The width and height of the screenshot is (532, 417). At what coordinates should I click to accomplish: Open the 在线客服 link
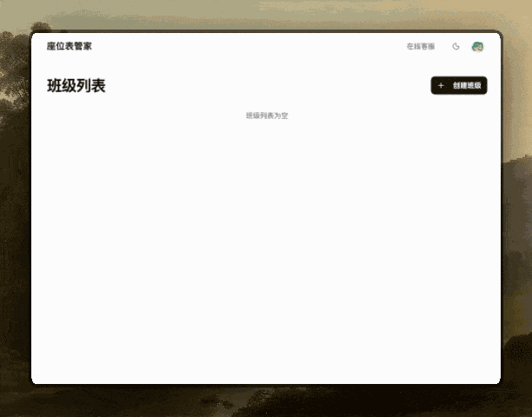point(421,47)
